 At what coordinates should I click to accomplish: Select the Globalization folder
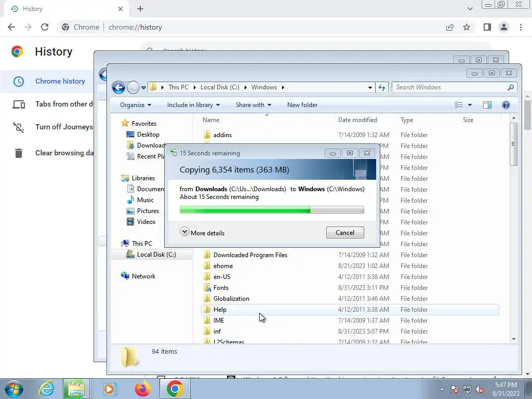tap(231, 299)
